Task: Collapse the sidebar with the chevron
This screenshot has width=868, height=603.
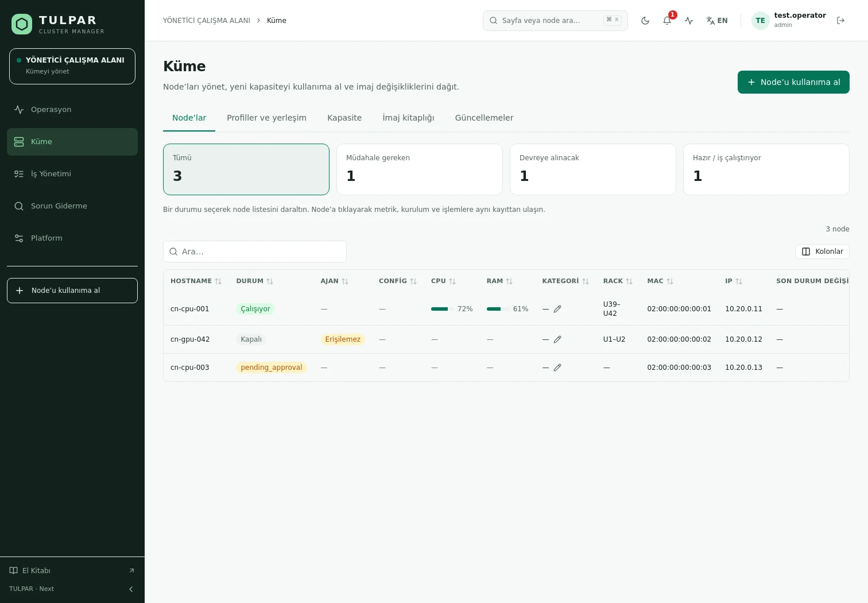Action: 131,589
